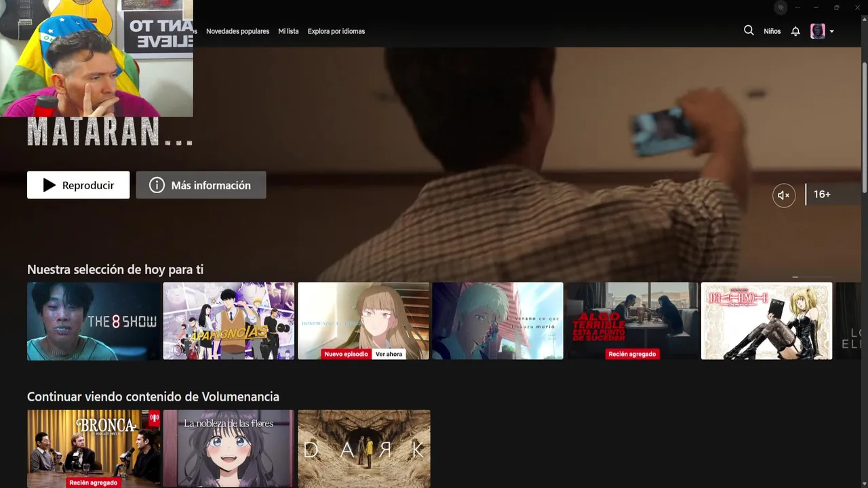
Task: Open the Dark series thumbnail
Action: pyautogui.click(x=363, y=449)
